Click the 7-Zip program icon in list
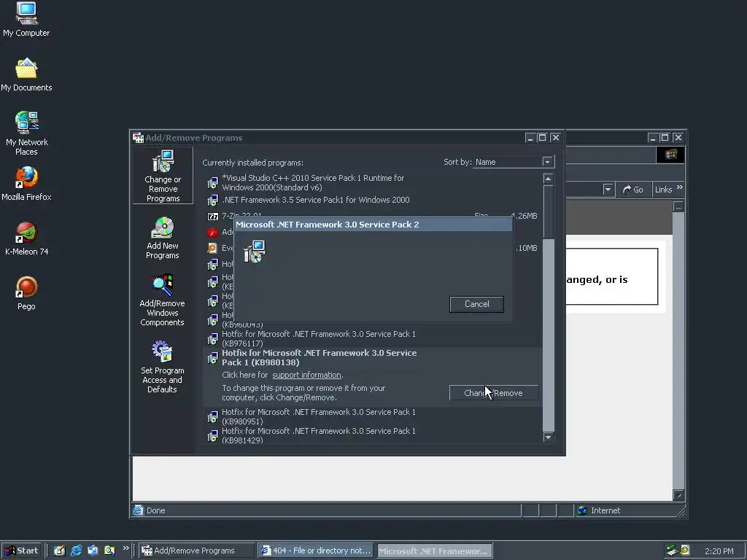Screen dimensions: 747x560 pos(213,217)
